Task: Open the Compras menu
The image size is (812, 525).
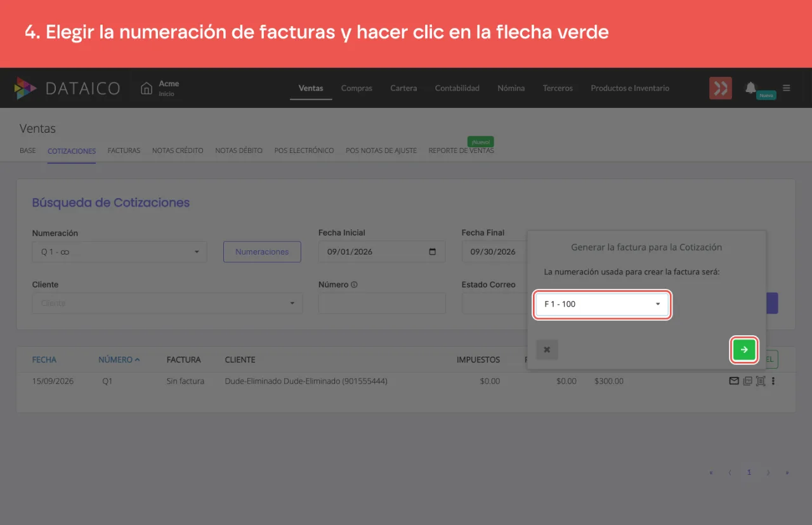Action: click(357, 88)
